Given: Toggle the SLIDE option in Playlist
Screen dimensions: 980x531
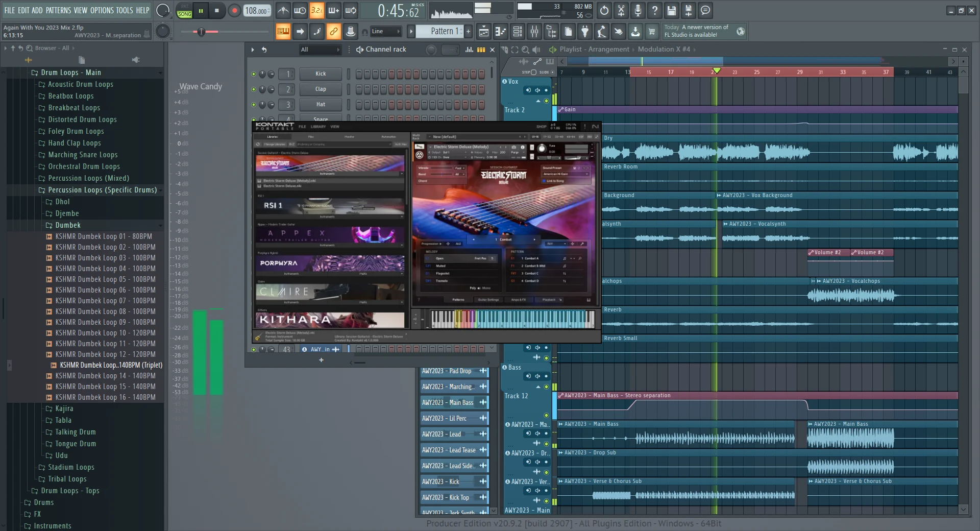Looking at the screenshot, I should [x=547, y=72].
